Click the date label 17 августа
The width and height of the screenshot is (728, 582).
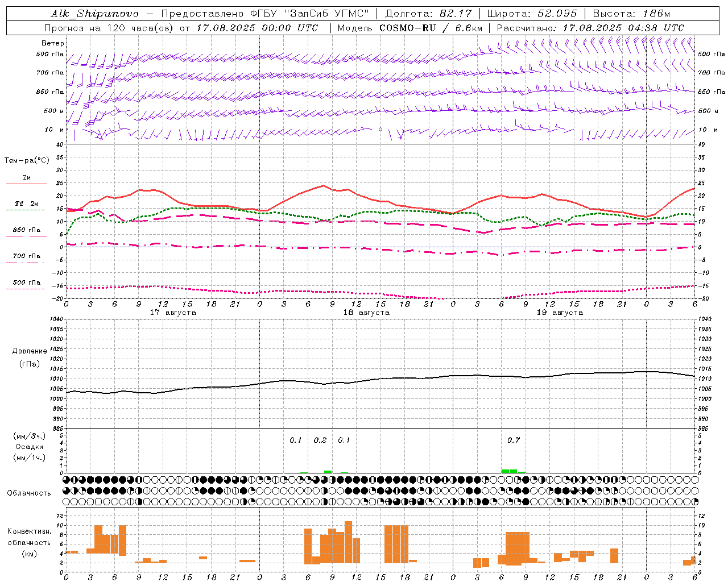(173, 313)
